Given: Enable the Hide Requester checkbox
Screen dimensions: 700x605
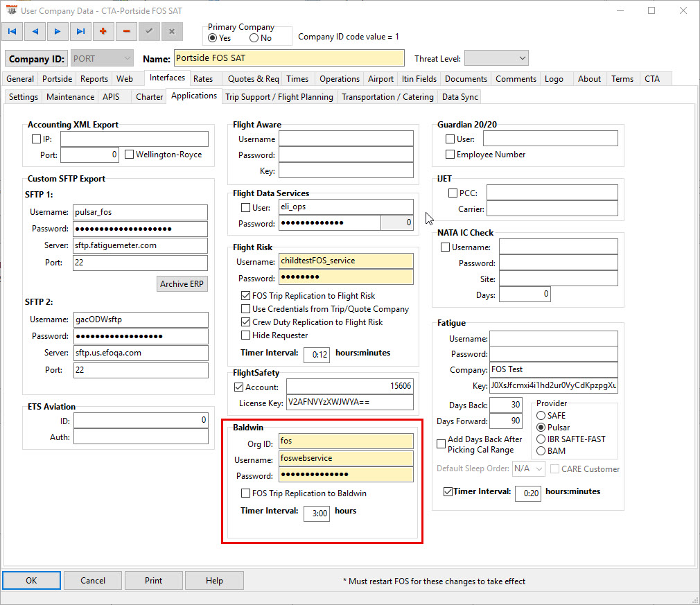Looking at the screenshot, I should [x=245, y=335].
